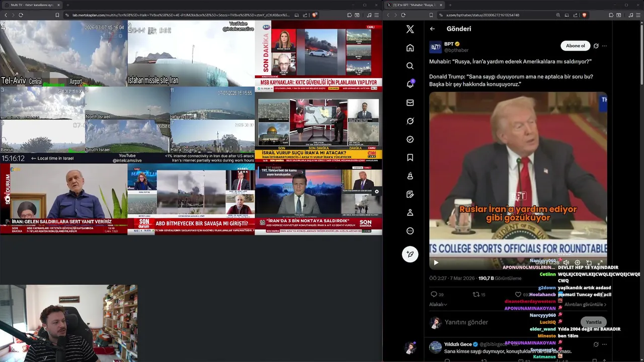Open extensions puzzle icon in right browser
The width and height of the screenshot is (644, 362).
point(612,15)
